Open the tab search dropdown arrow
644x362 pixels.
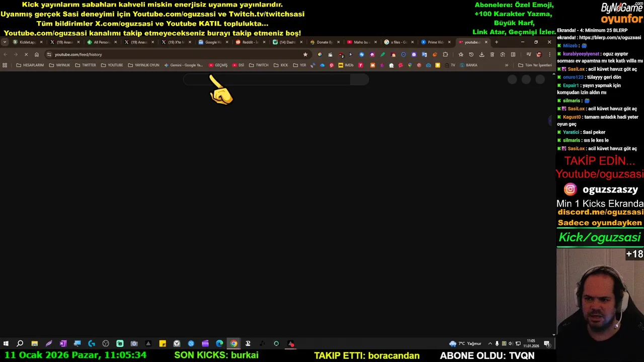pyautogui.click(x=5, y=42)
